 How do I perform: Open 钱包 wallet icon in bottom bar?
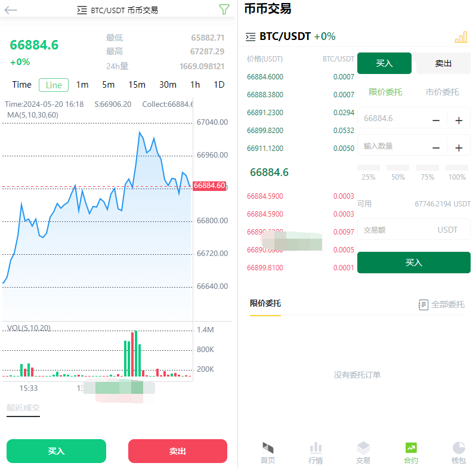tap(458, 448)
